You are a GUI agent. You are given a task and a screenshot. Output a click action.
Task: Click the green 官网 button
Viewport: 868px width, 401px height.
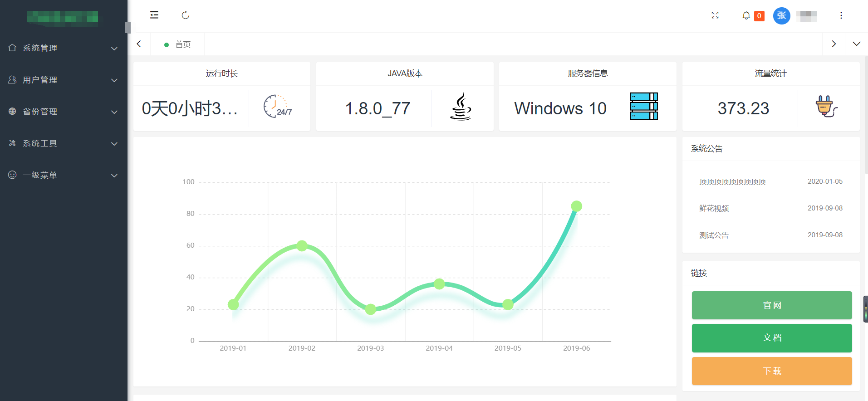(x=772, y=305)
